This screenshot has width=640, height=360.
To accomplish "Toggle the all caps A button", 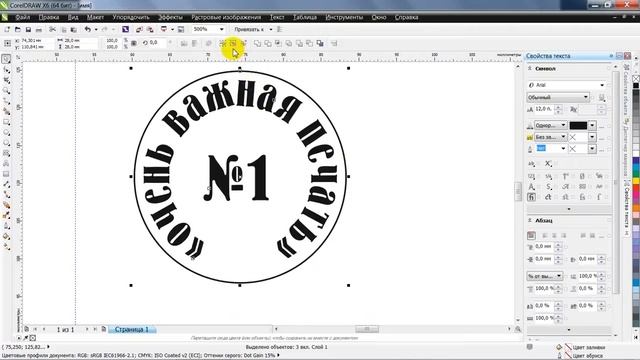I will (531, 187).
